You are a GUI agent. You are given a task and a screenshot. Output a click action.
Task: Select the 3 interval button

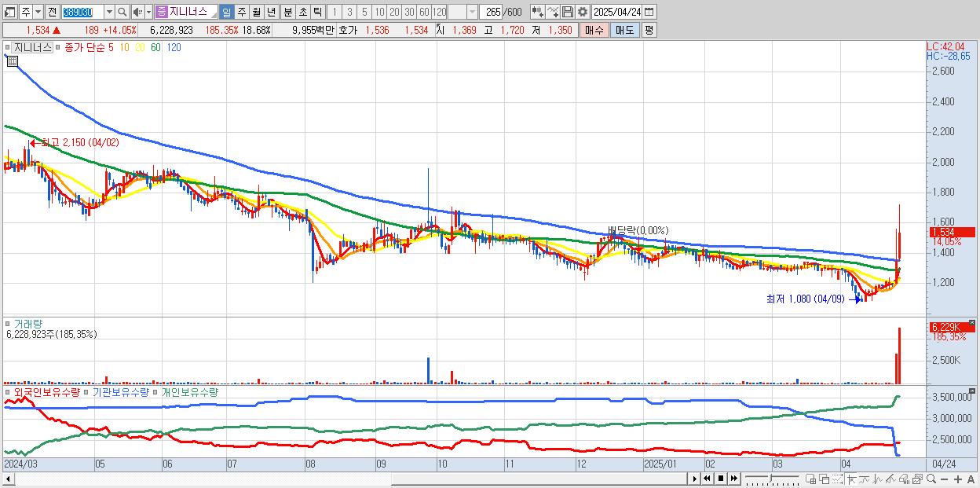[349, 12]
